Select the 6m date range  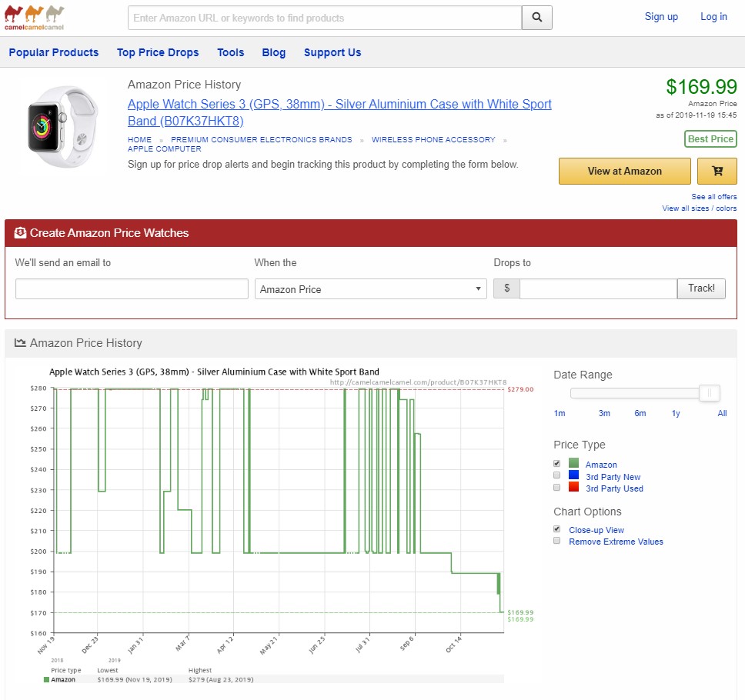pyautogui.click(x=640, y=413)
